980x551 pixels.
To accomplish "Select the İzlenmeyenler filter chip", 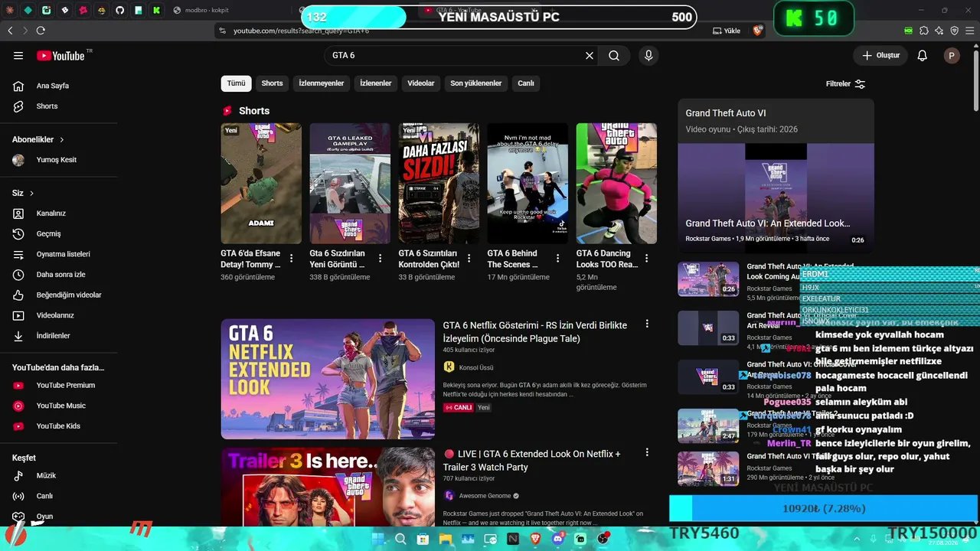I will 322,83.
